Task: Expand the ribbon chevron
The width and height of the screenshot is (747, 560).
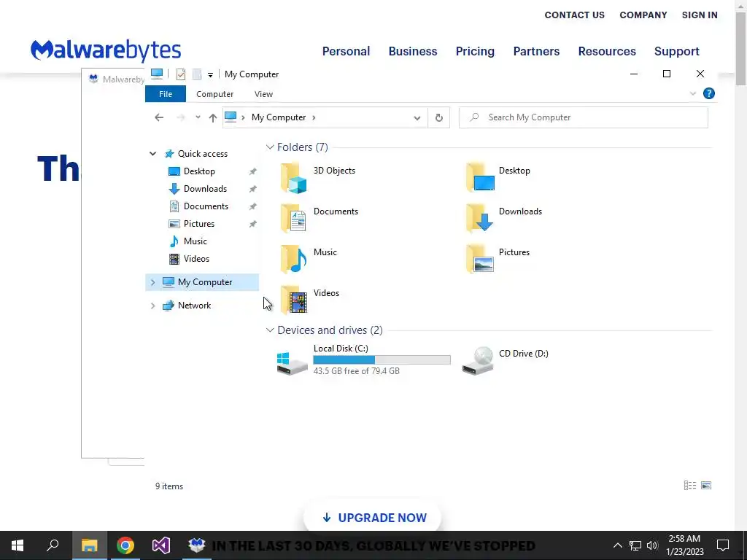Action: (693, 94)
